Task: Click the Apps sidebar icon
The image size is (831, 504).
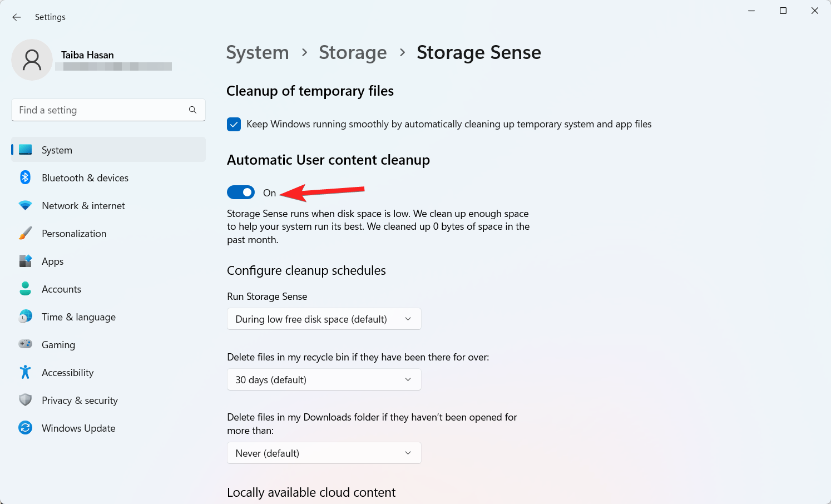Action: tap(25, 261)
